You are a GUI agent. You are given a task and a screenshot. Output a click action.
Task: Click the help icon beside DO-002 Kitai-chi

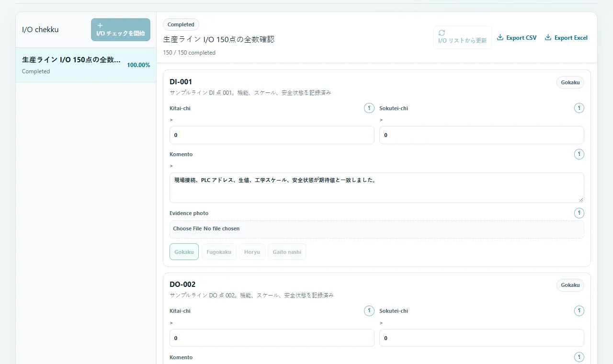(369, 311)
